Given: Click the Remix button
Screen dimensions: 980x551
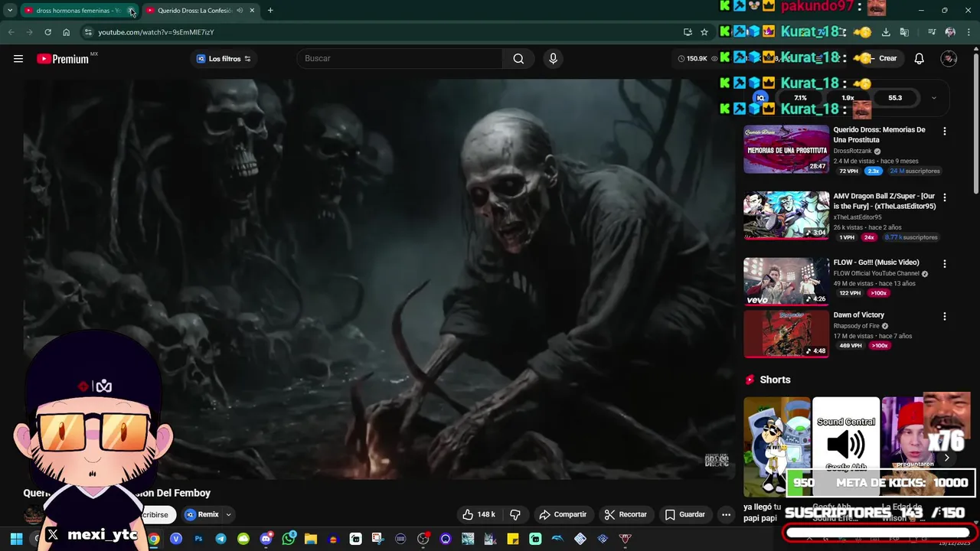Looking at the screenshot, I should [201, 514].
